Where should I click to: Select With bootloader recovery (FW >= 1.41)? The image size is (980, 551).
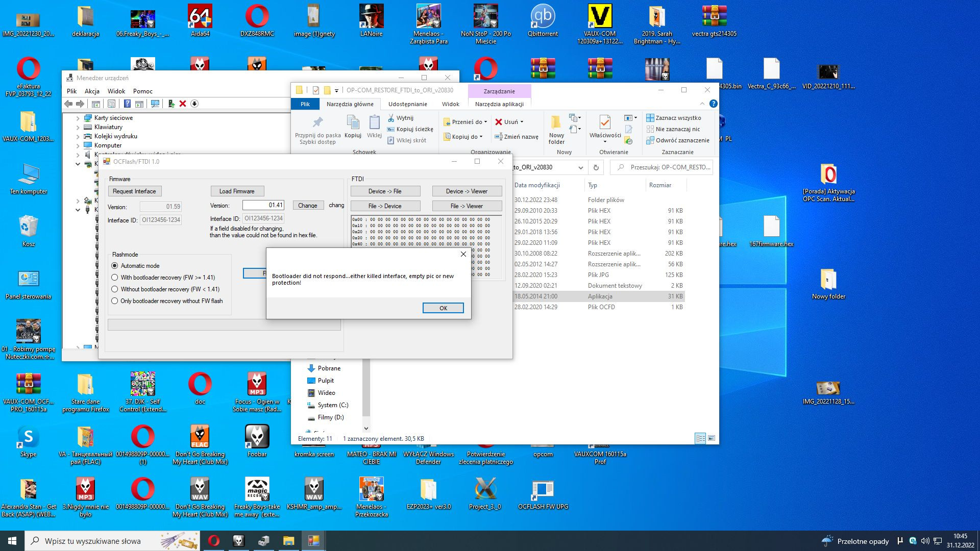click(x=163, y=277)
